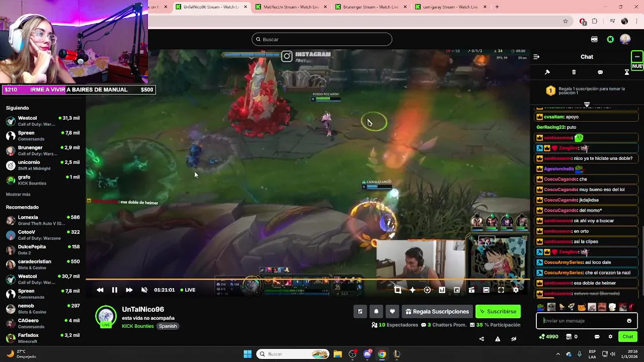
Task: Switch to the camigaray Stream tab
Action: click(450, 7)
